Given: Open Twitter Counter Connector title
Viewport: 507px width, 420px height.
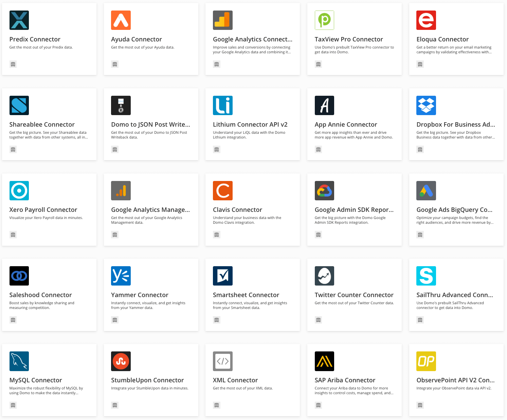Looking at the screenshot, I should click(354, 295).
